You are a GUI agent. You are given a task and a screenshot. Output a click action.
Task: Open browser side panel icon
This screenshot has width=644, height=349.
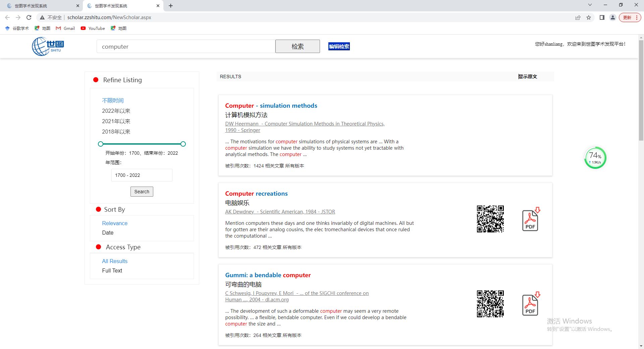click(602, 17)
